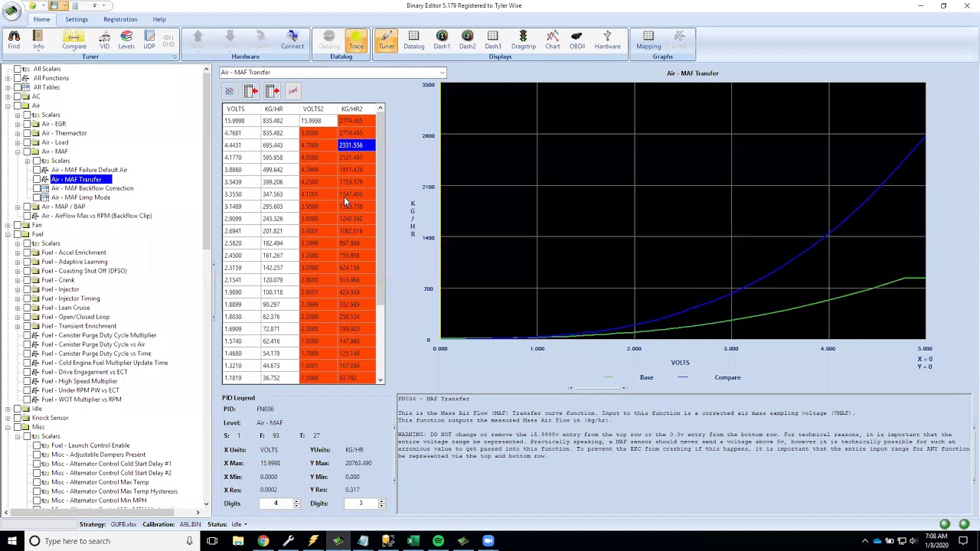
Task: Select Fuel - Open/Closed Loop item
Action: click(75, 317)
